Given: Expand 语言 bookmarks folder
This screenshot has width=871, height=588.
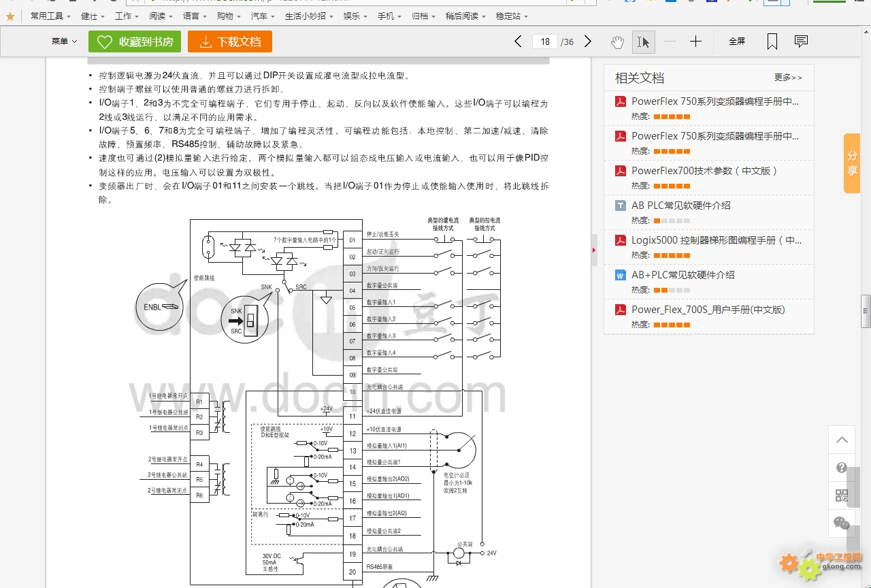Looking at the screenshot, I should [x=195, y=16].
